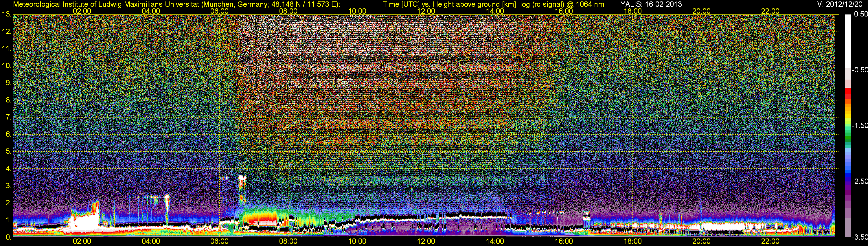868x246 pixels.
Task: Click the height axis label '11.'
Action: pyautogui.click(x=6, y=49)
